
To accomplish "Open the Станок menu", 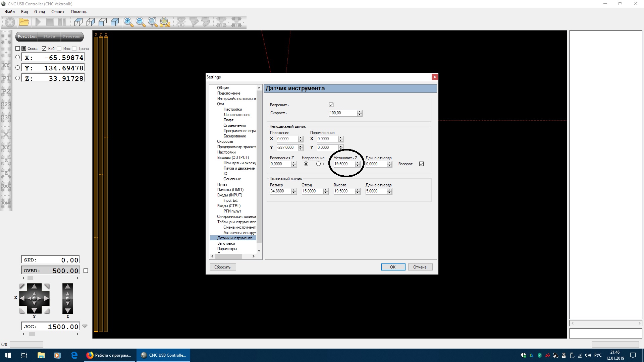I will click(x=58, y=12).
